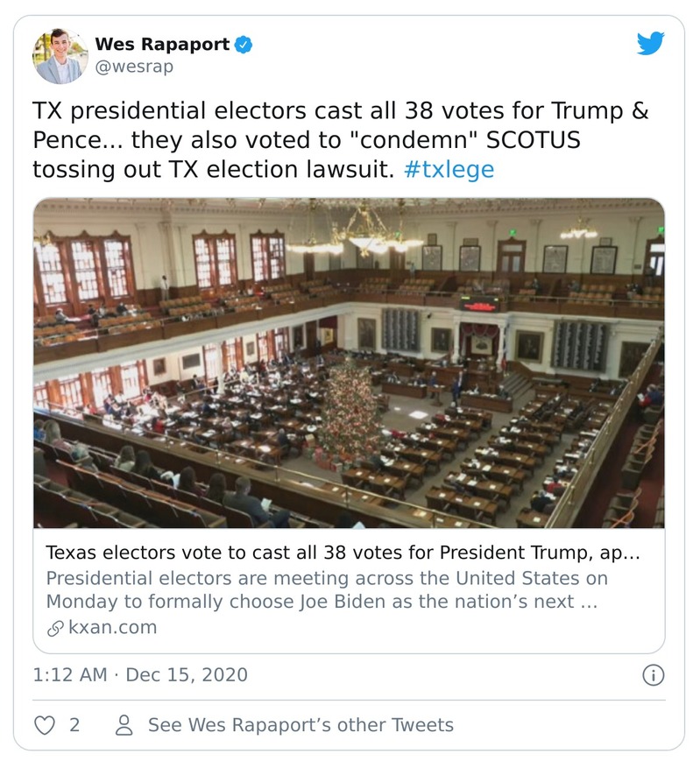The height and width of the screenshot is (768, 700).
Task: Click the Twitter bird logo
Action: pyautogui.click(x=650, y=43)
